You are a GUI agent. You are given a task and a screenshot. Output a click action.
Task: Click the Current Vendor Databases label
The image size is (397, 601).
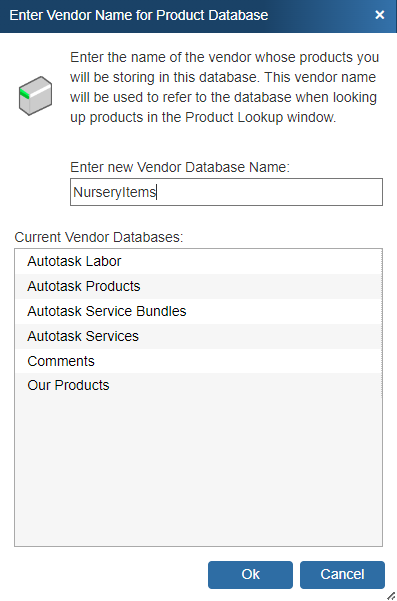point(99,237)
